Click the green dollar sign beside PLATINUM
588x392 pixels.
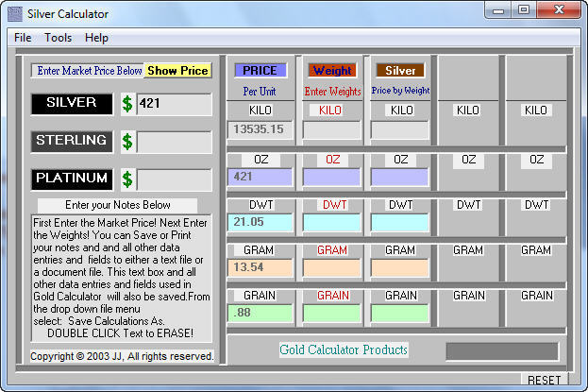click(126, 179)
